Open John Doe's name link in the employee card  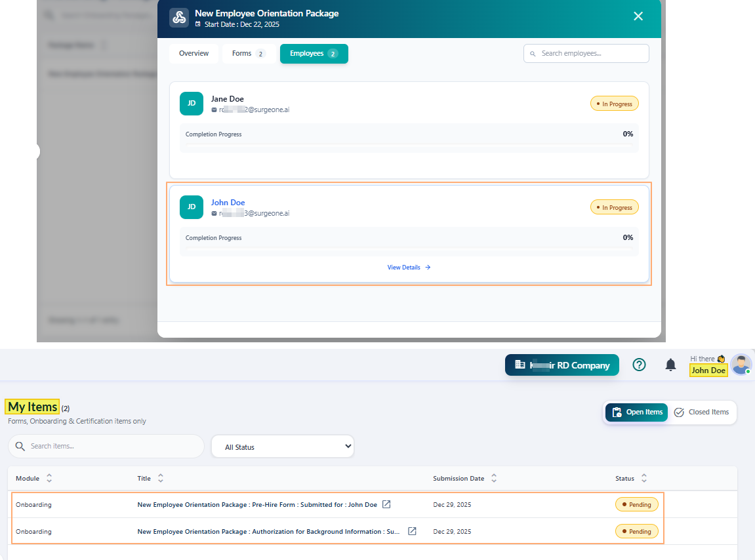228,202
